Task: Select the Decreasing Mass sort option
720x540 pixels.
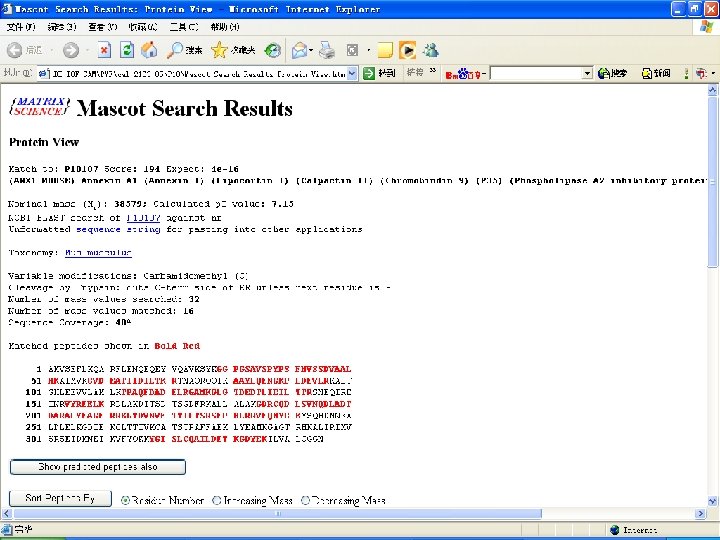Action: point(305,500)
